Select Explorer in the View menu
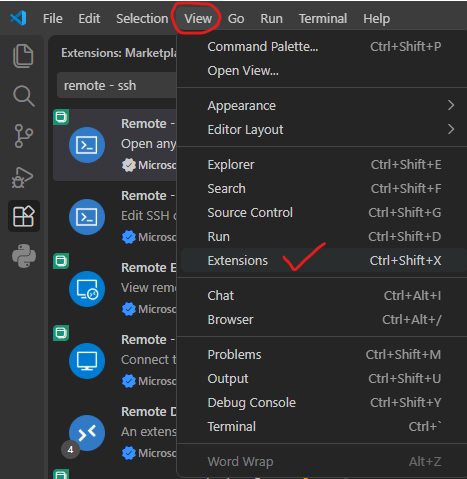 tap(323, 165)
